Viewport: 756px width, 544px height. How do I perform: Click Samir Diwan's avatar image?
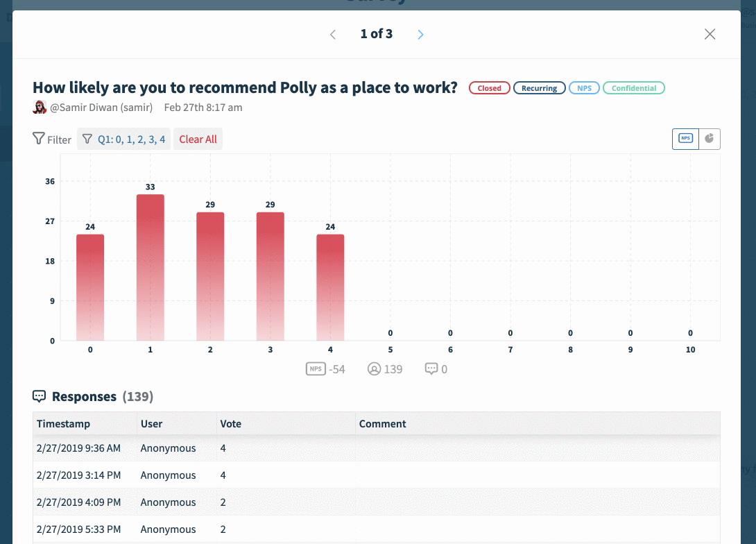[x=40, y=107]
